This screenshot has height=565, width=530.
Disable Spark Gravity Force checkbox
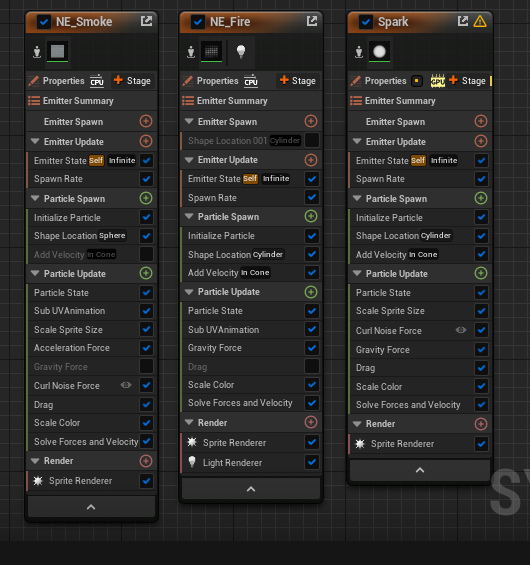pyautogui.click(x=481, y=349)
